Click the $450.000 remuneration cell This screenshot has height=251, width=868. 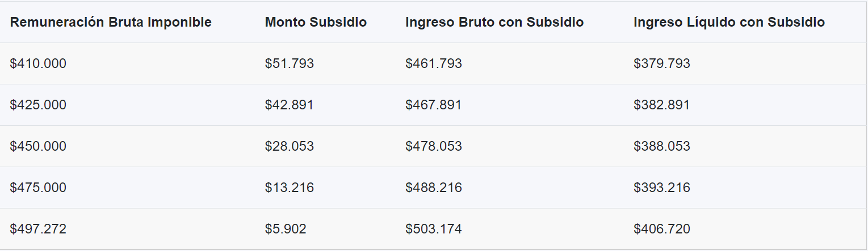38,146
